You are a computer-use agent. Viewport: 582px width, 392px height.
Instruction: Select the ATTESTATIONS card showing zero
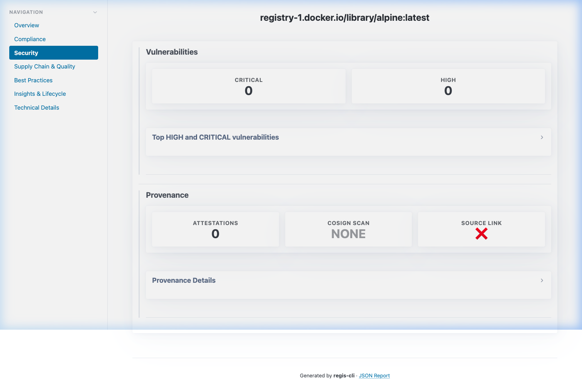215,229
